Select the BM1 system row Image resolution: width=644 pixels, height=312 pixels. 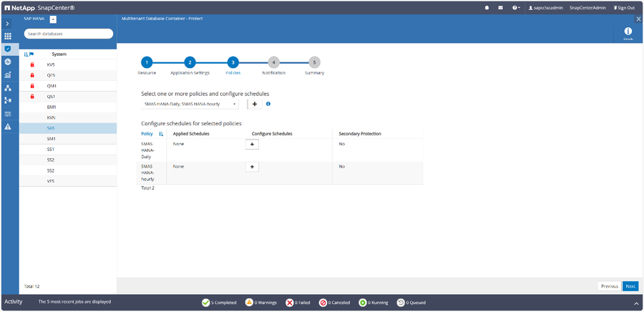tap(68, 107)
